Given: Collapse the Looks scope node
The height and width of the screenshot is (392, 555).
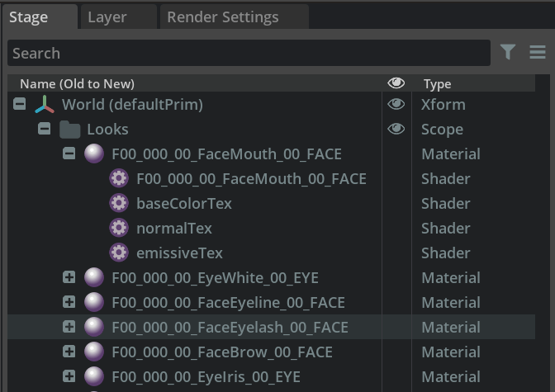Looking at the screenshot, I should click(45, 130).
